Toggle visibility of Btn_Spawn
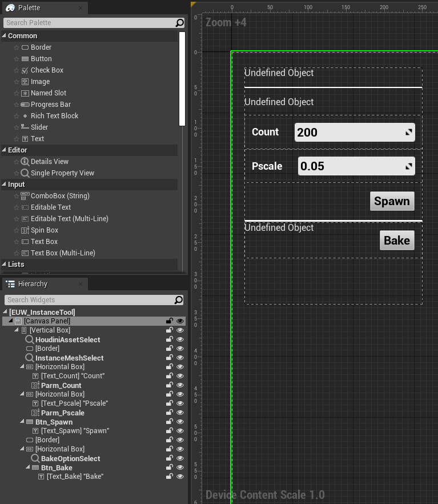The height and width of the screenshot is (504, 438). click(x=180, y=421)
